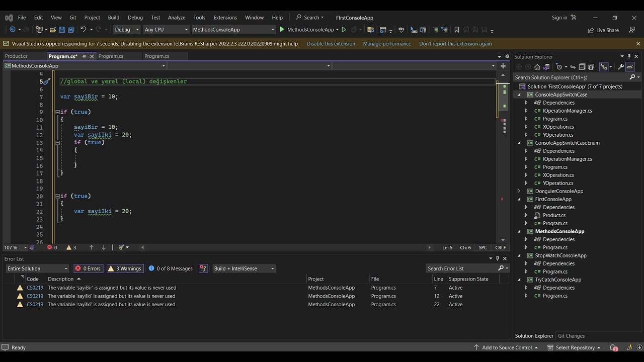Image resolution: width=644 pixels, height=362 pixels.
Task: Toggle pin on the active Program.cs tab
Action: pyautogui.click(x=84, y=56)
